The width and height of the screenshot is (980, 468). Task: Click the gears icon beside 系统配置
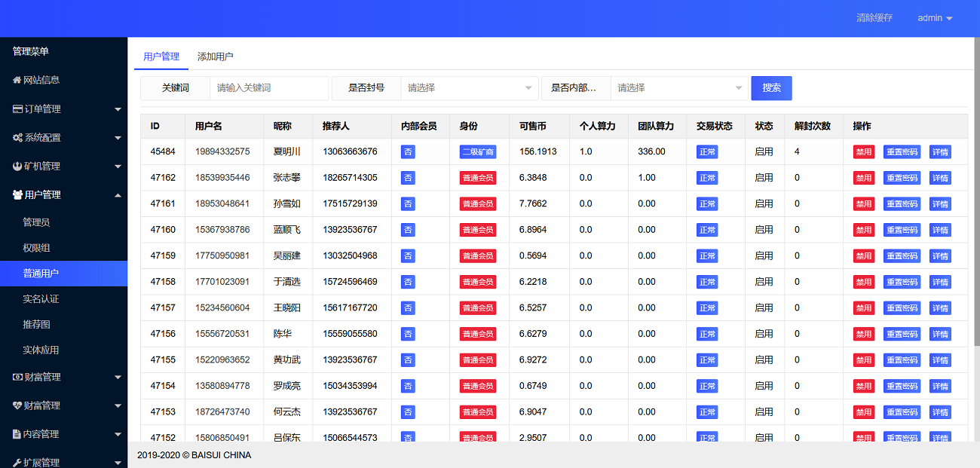pyautogui.click(x=17, y=138)
